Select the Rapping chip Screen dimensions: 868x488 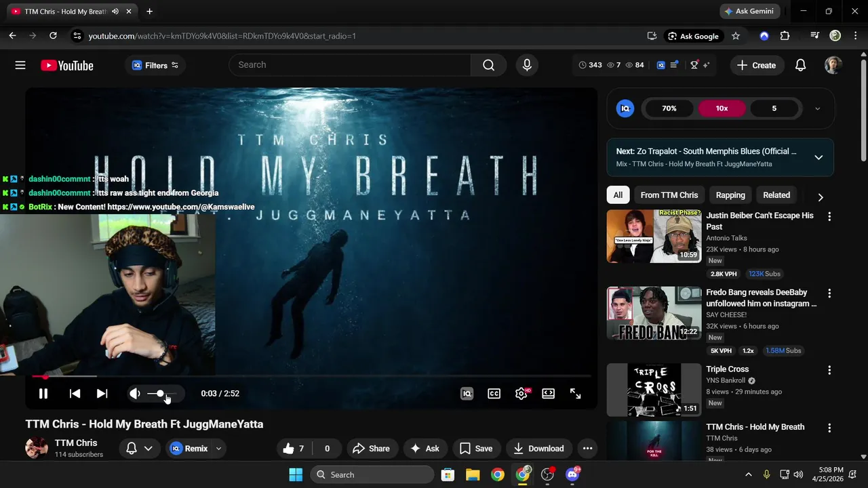730,195
